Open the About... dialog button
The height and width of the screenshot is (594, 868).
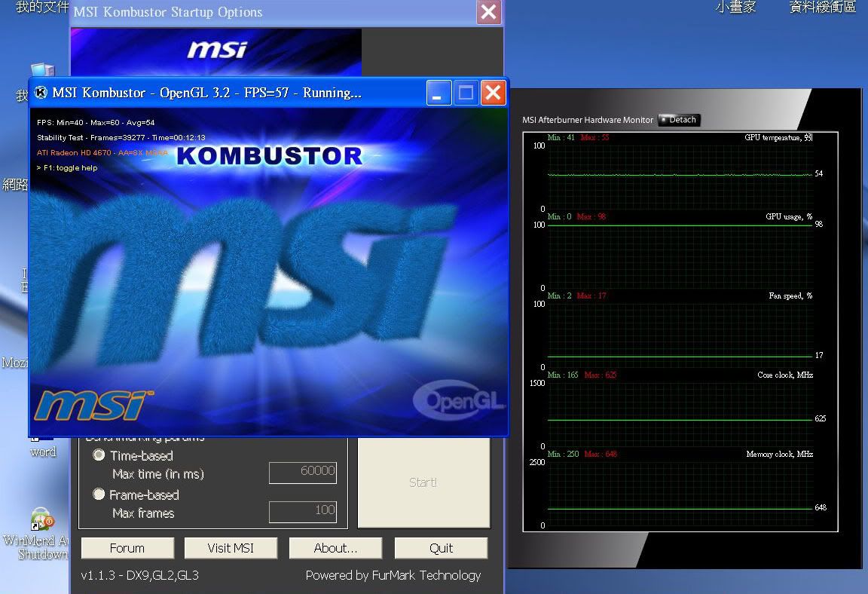click(335, 548)
